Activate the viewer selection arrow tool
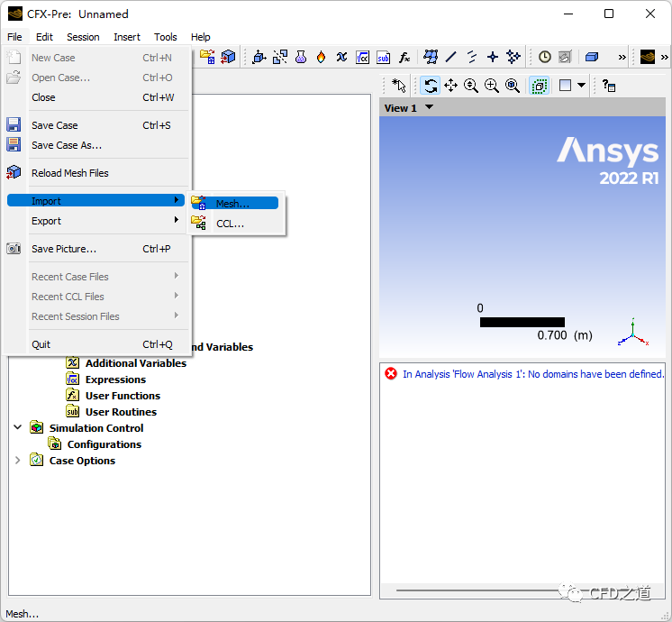Viewport: 672px width, 622px height. (x=399, y=86)
